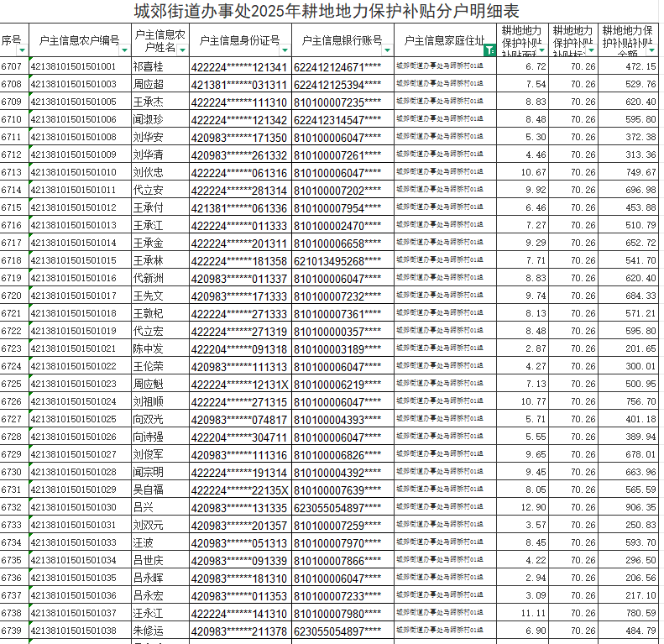Select the name cell 刘华安
664x644 pixels.
coord(160,137)
